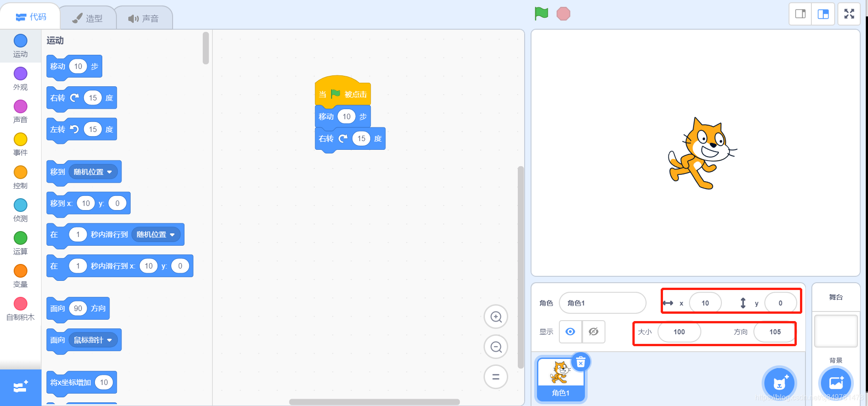
Task: Switch to small stage layout
Action: [x=800, y=14]
